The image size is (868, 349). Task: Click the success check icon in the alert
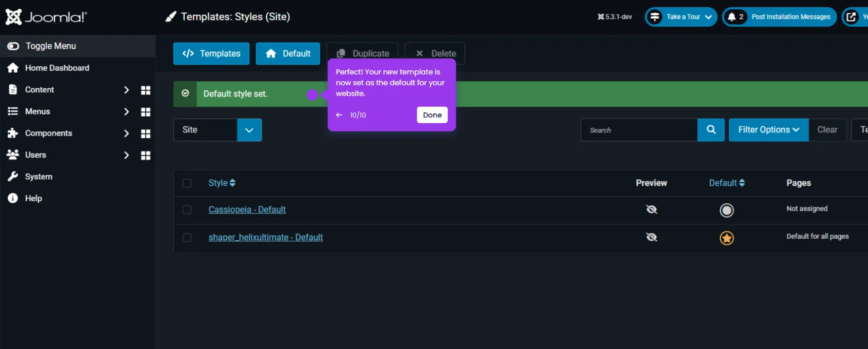pos(185,93)
